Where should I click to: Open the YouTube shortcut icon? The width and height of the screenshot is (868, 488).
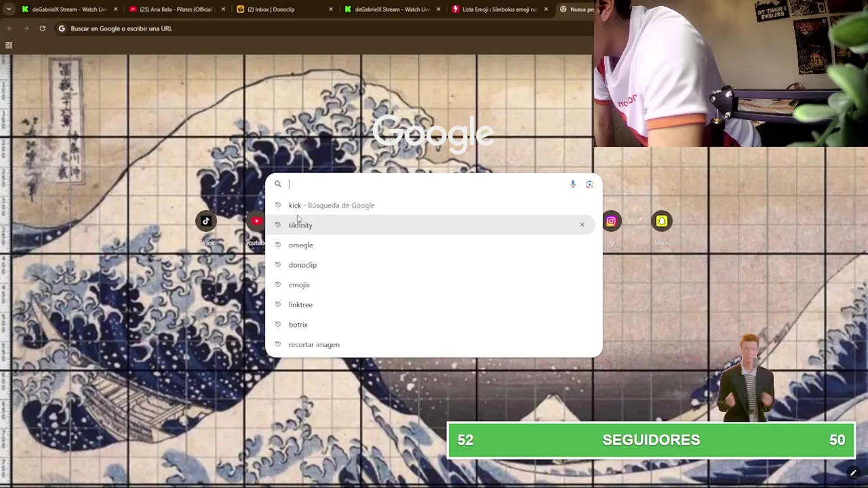tap(256, 221)
